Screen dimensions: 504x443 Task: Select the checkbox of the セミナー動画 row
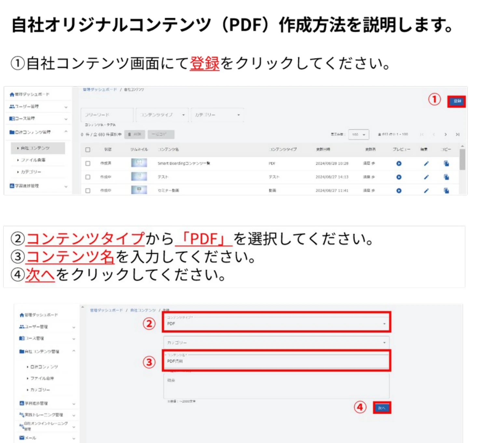(x=88, y=191)
